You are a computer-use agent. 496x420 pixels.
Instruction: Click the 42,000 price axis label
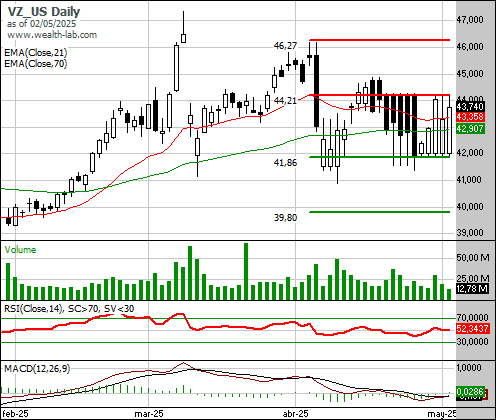(470, 153)
